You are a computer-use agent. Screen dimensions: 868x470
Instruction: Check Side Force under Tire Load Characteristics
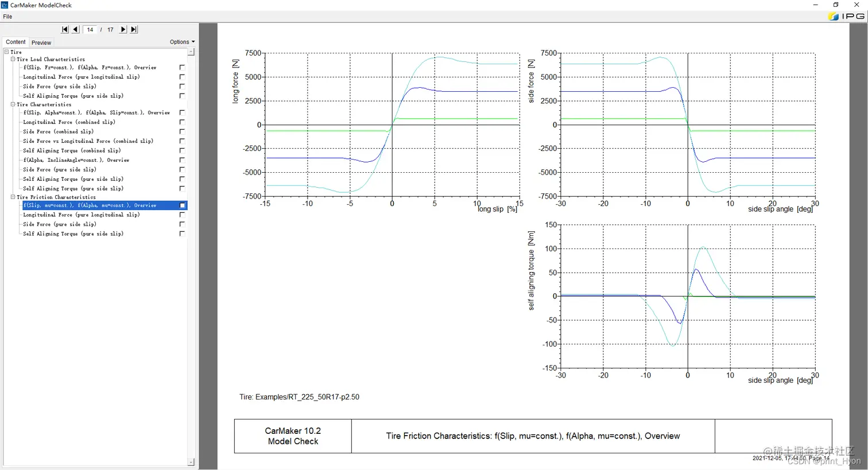pyautogui.click(x=182, y=86)
